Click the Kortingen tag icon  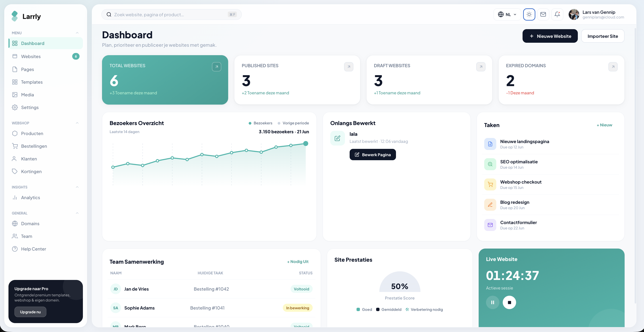pos(15,172)
